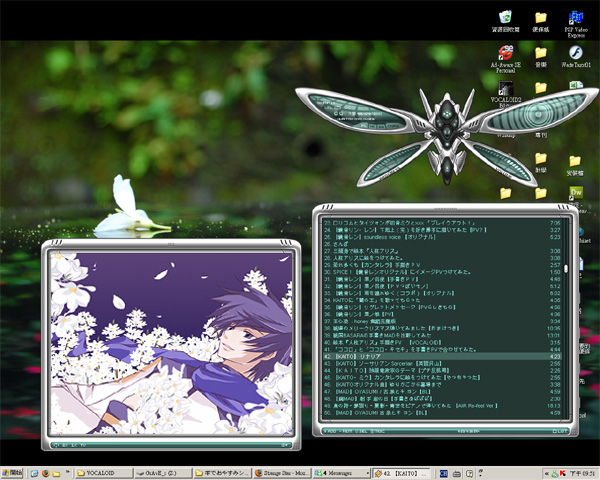Viewport: 600px width, 480px height.
Task: Select playlist track 24 lasting 3:27
Action: [442, 230]
